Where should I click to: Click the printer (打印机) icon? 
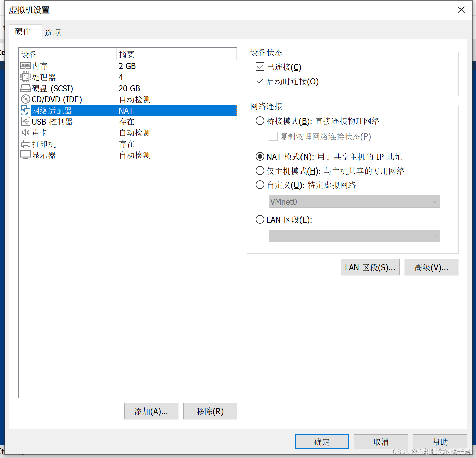point(26,144)
